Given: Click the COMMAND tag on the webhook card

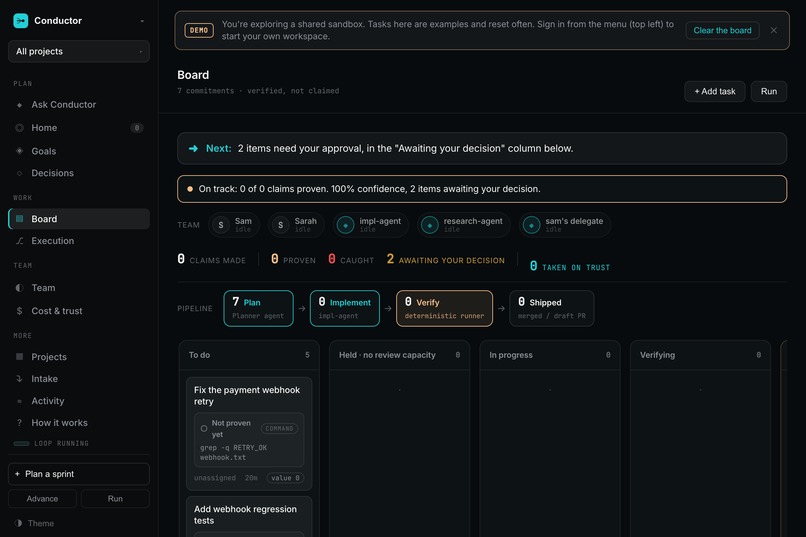Looking at the screenshot, I should click(x=279, y=429).
